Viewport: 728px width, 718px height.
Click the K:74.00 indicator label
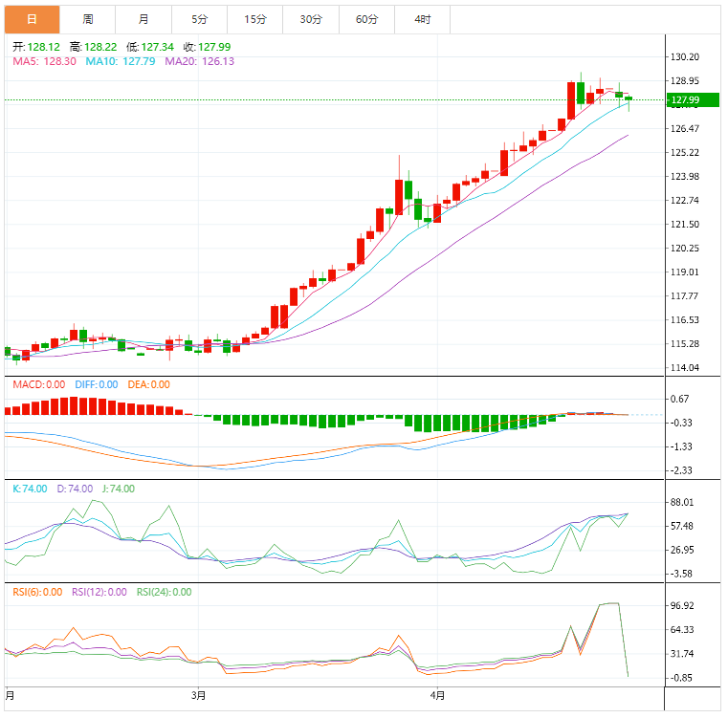[x=31, y=489]
